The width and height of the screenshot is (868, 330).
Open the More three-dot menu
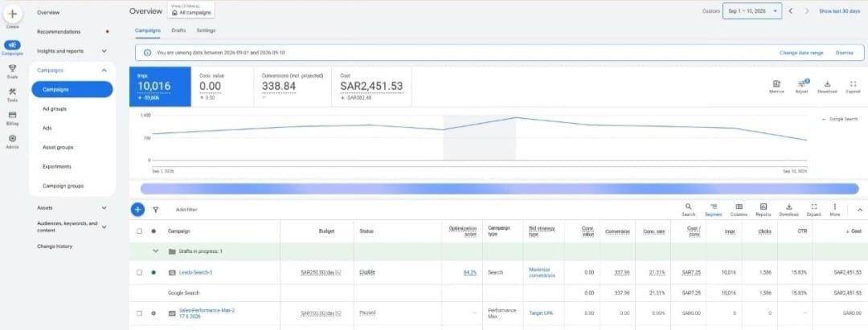click(835, 206)
